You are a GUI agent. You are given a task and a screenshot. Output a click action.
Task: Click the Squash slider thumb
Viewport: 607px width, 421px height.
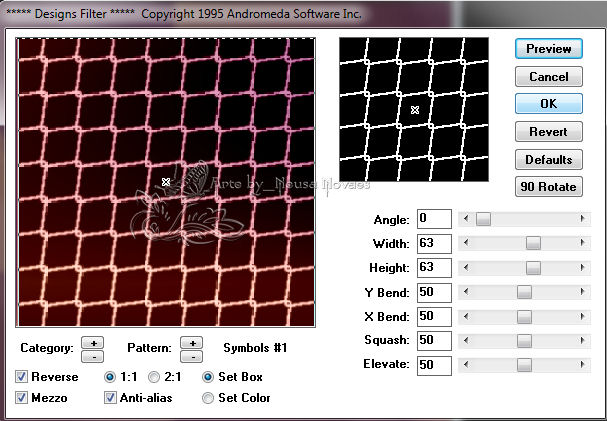[x=524, y=341]
